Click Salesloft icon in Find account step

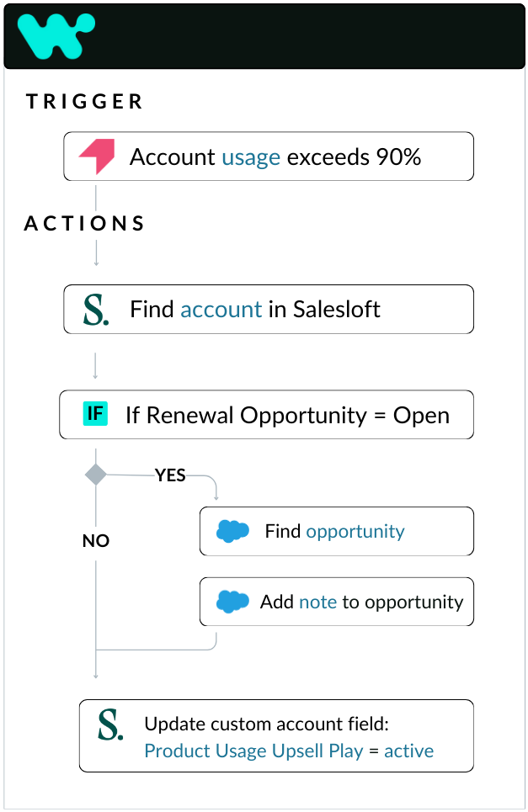(96, 310)
